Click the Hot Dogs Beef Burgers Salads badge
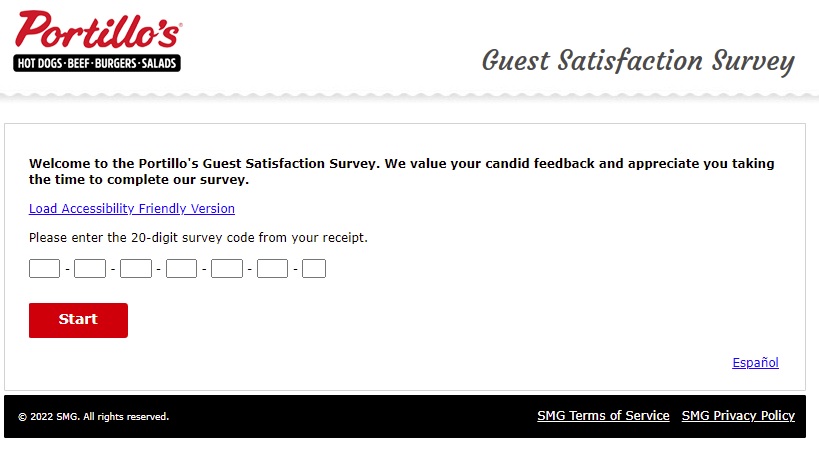Screen dimensions: 819x451 pyautogui.click(x=97, y=63)
